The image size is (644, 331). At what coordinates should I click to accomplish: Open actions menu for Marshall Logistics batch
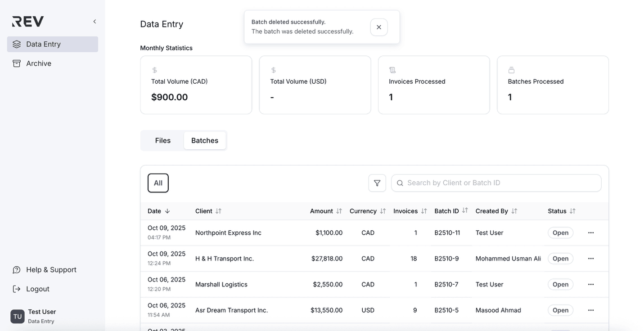pos(590,285)
